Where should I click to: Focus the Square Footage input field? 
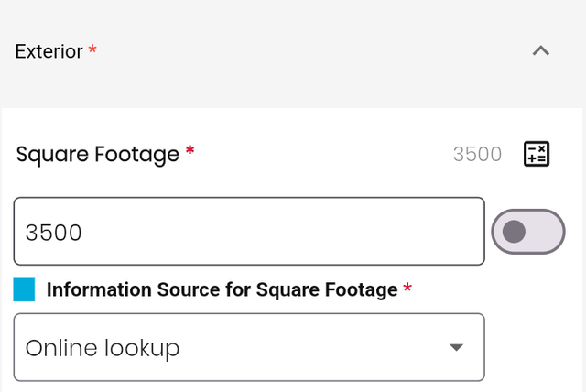point(249,232)
